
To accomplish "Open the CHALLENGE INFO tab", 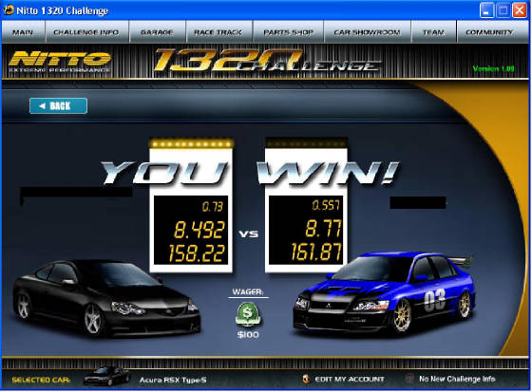I will [86, 32].
